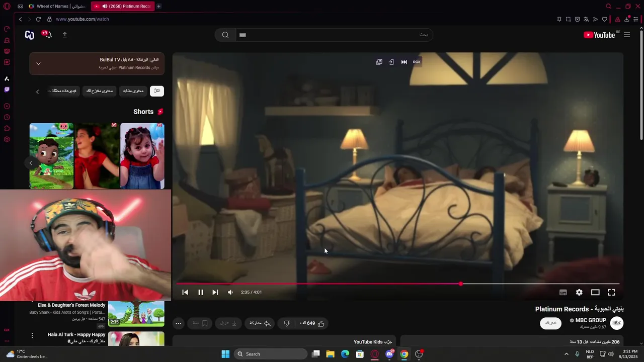Show more filter chips with arrow
Image resolution: width=644 pixels, height=362 pixels.
coord(37,92)
